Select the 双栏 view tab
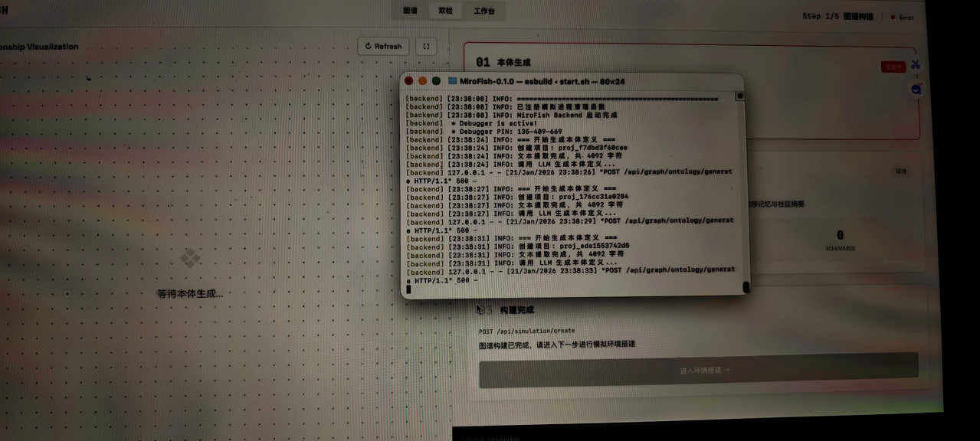This screenshot has height=441, width=980. [x=445, y=11]
